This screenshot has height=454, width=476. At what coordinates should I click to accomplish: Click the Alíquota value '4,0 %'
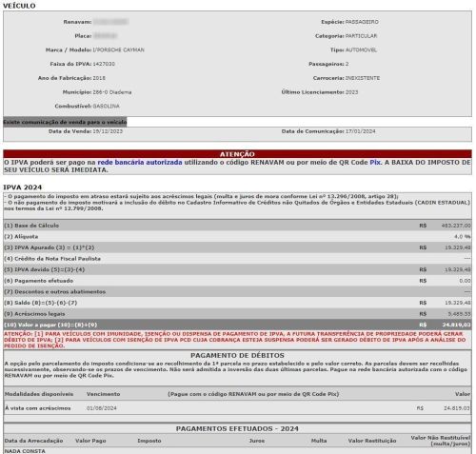pos(463,237)
